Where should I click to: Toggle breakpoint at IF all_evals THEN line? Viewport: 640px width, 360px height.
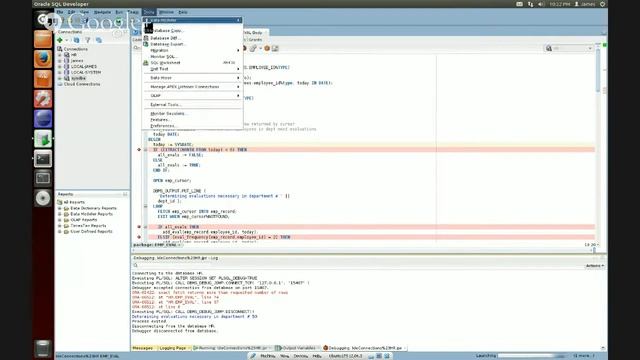(x=139, y=227)
